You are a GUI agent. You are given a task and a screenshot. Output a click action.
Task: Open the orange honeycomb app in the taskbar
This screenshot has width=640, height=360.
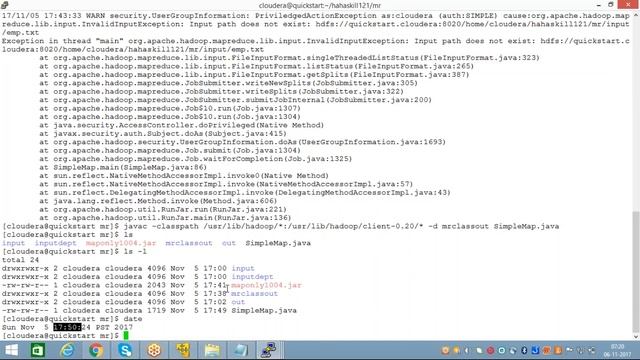pyautogui.click(x=154, y=350)
